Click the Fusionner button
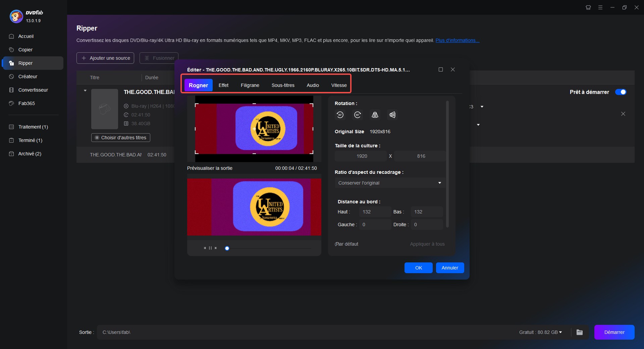Image resolution: width=644 pixels, height=349 pixels. pos(159,58)
